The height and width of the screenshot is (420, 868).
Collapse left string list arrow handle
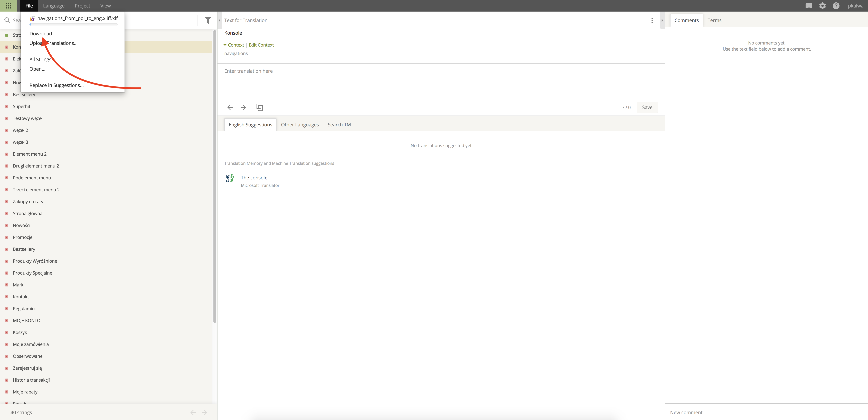(x=220, y=20)
